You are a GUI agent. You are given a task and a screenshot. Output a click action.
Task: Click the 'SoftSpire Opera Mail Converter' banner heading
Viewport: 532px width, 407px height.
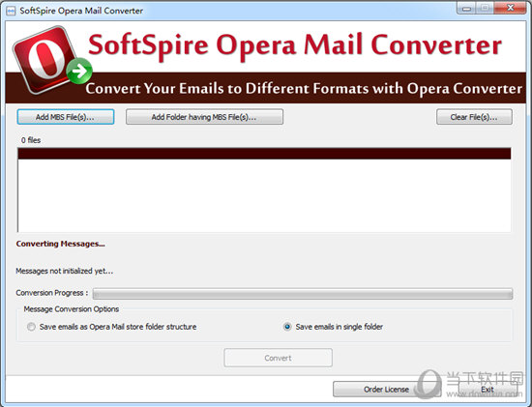point(295,45)
